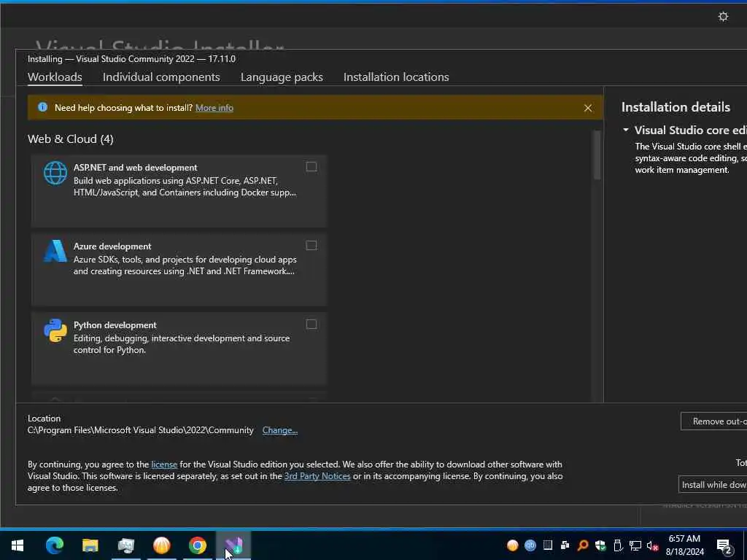Open the computer management taskbar icon
This screenshot has height=560, width=747.
pos(125,545)
